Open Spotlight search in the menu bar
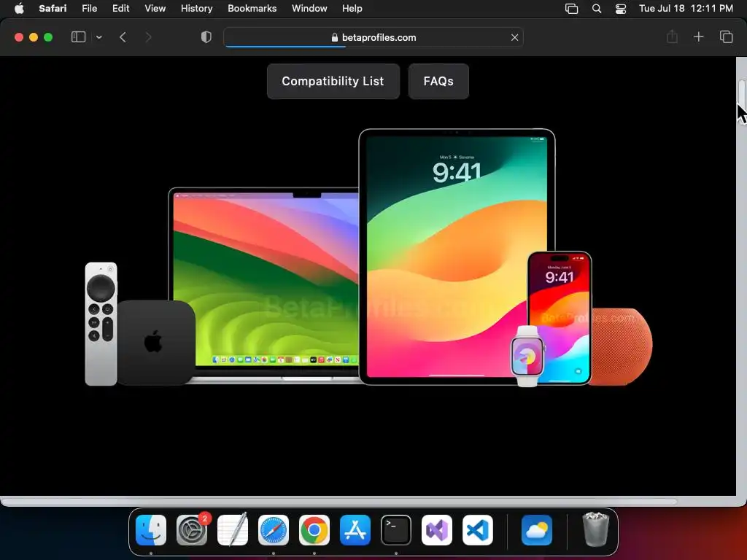747x560 pixels. [597, 9]
